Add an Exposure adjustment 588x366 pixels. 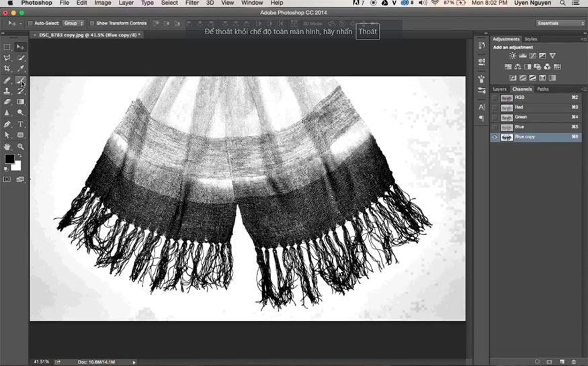point(542,56)
